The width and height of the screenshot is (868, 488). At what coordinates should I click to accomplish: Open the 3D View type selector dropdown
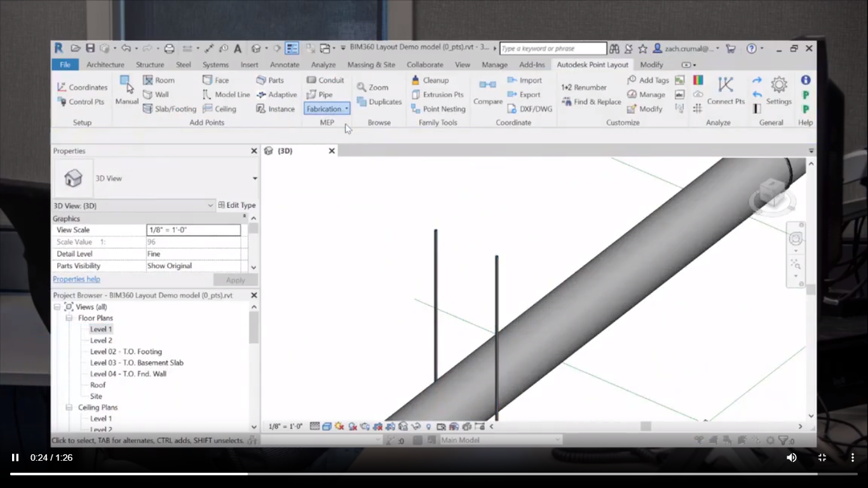[x=255, y=179]
